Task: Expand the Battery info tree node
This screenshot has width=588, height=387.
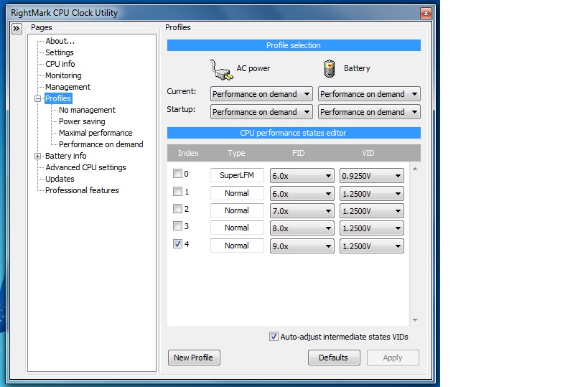Action: (37, 156)
